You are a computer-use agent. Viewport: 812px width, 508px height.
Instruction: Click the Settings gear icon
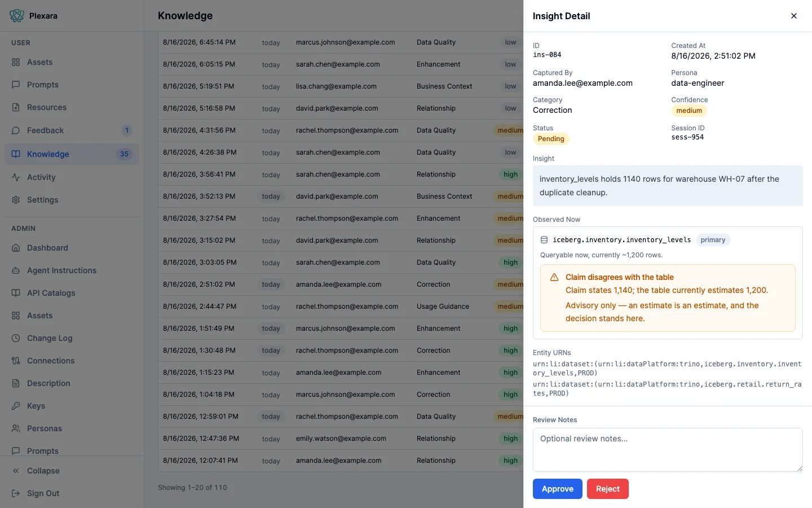[16, 200]
